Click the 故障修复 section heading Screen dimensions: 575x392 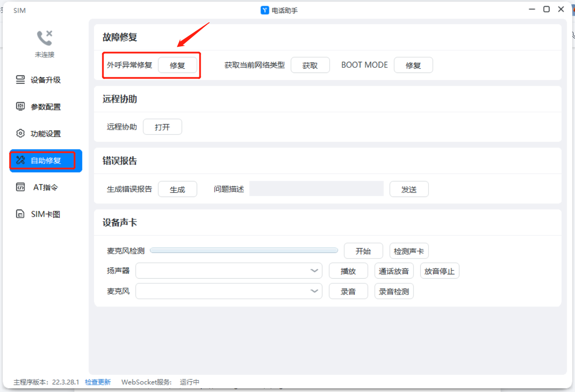120,37
